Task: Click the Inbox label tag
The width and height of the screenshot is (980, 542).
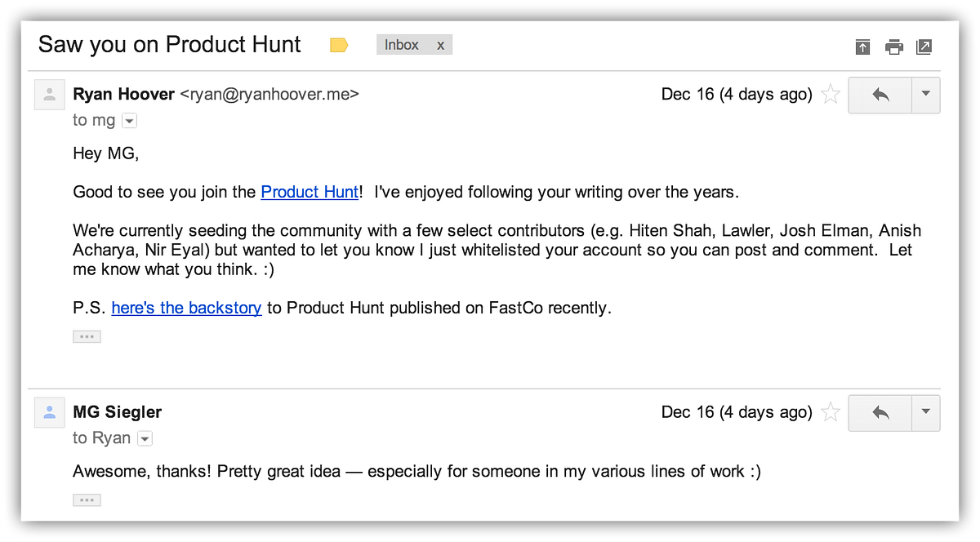Action: (402, 45)
